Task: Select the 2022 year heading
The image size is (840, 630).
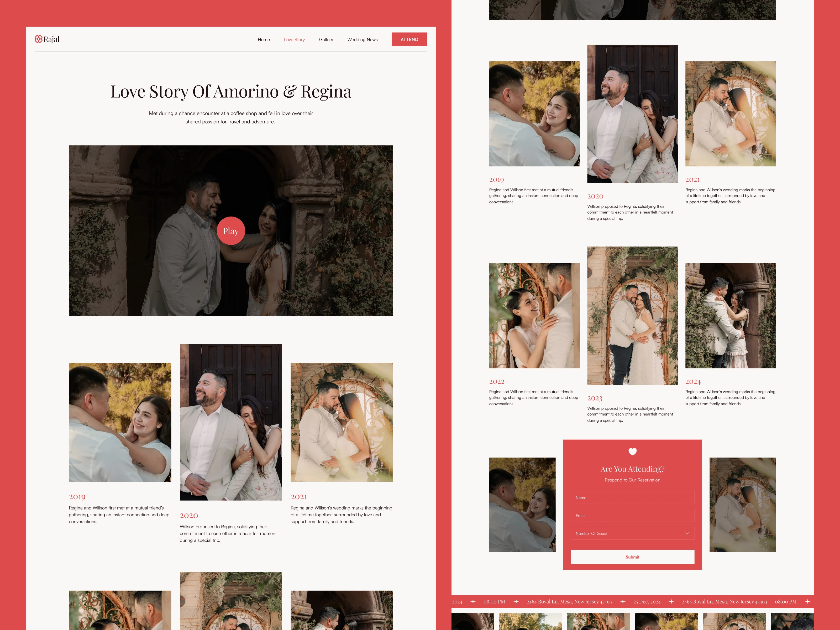Action: pos(497,382)
